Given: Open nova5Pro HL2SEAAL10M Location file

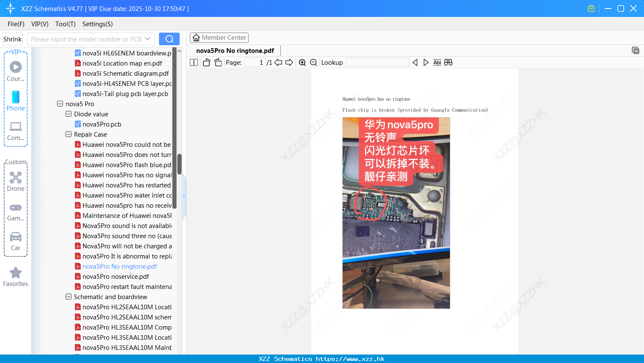Looking at the screenshot, I should (x=123, y=307).
